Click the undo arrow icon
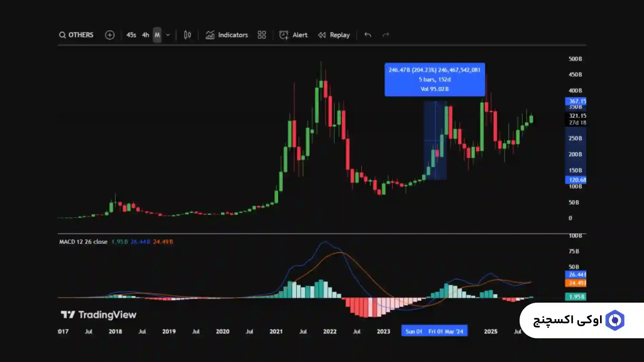This screenshot has height=362, width=644. pos(368,35)
